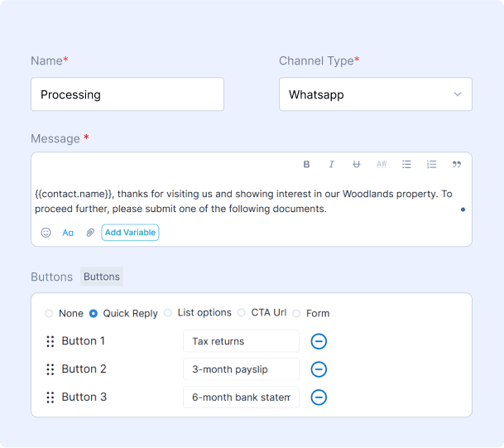The width and height of the screenshot is (504, 448).
Task: Remove Button 1 Tax returns
Action: (x=319, y=341)
